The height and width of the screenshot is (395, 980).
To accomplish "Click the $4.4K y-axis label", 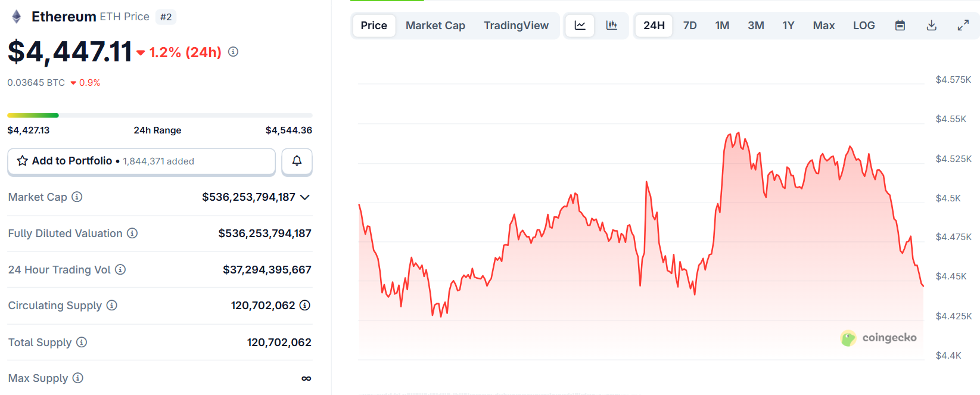I will pos(948,356).
